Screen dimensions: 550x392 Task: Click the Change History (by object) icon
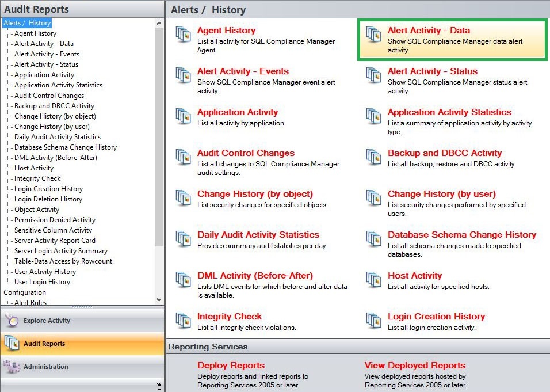click(x=184, y=197)
